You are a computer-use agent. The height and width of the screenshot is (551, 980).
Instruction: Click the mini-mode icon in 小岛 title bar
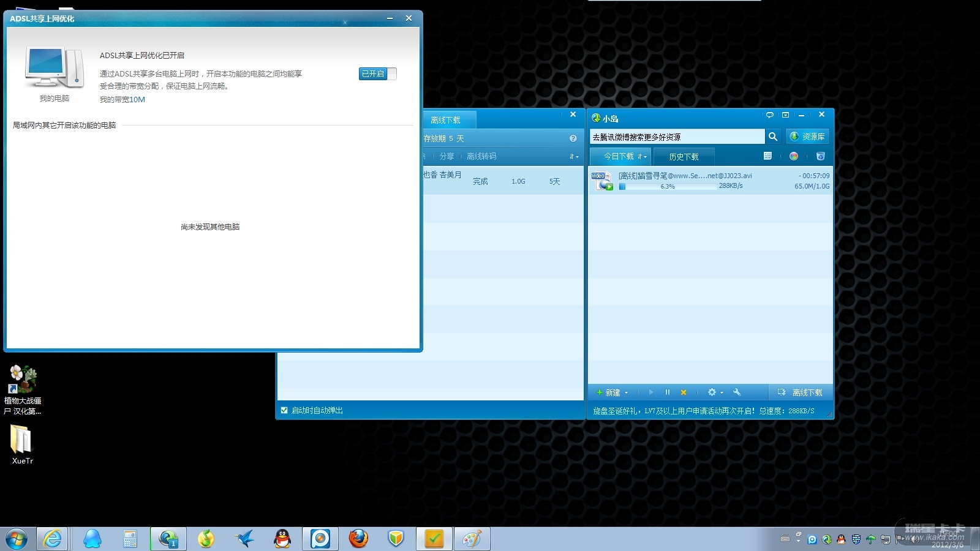click(x=785, y=114)
